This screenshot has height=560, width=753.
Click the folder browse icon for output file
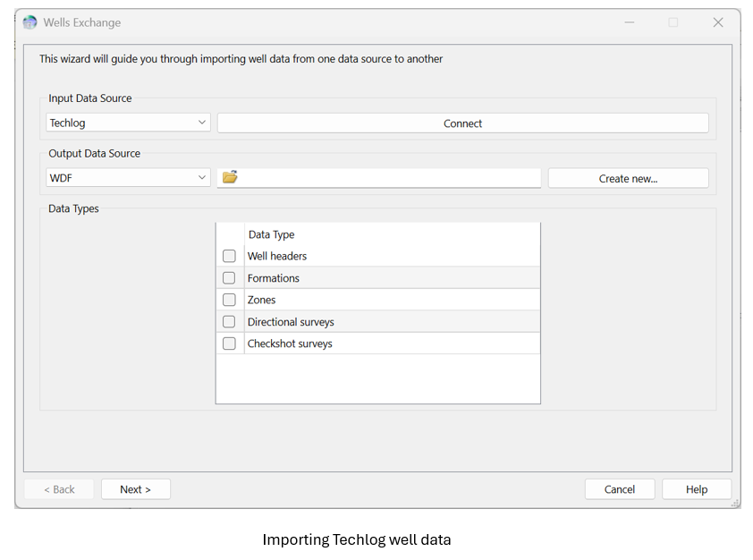(230, 177)
